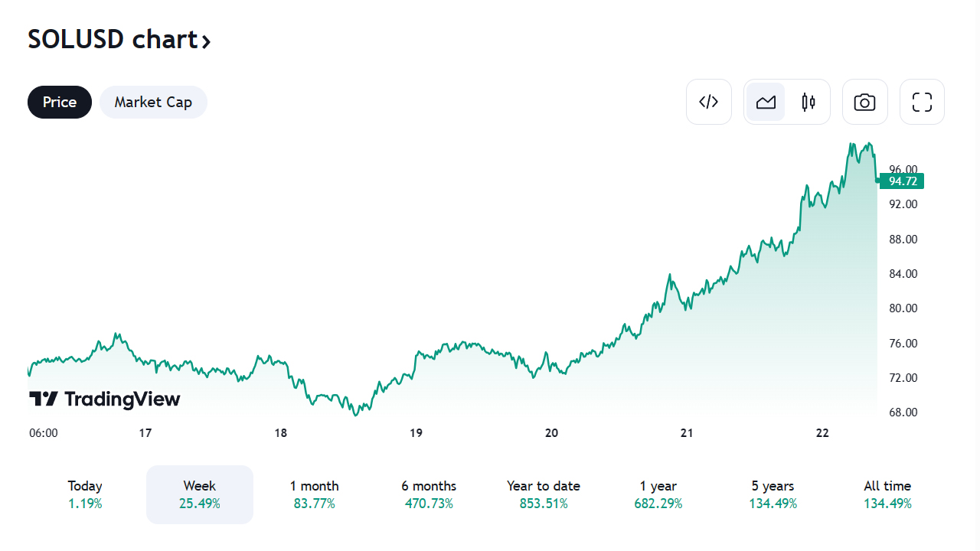Viewport: 980px width, 551px height.
Task: Switch to candlestick chart view
Action: click(x=808, y=102)
